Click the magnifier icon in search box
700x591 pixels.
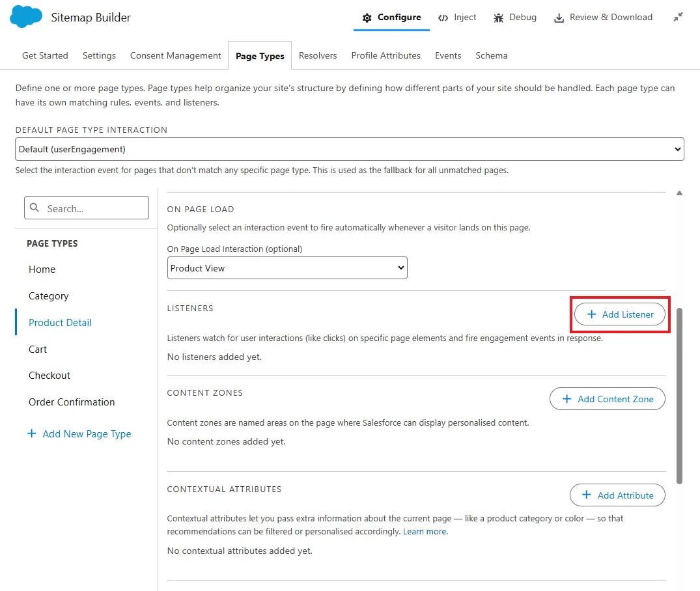[35, 208]
